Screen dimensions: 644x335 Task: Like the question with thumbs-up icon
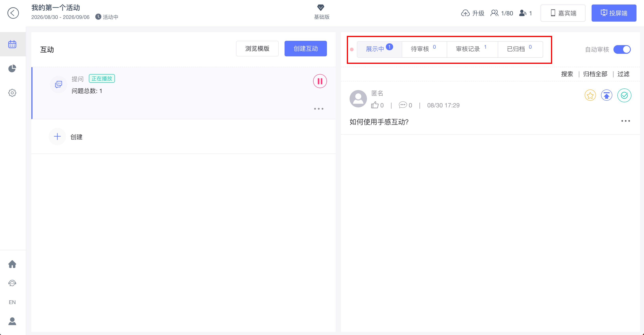(374, 105)
